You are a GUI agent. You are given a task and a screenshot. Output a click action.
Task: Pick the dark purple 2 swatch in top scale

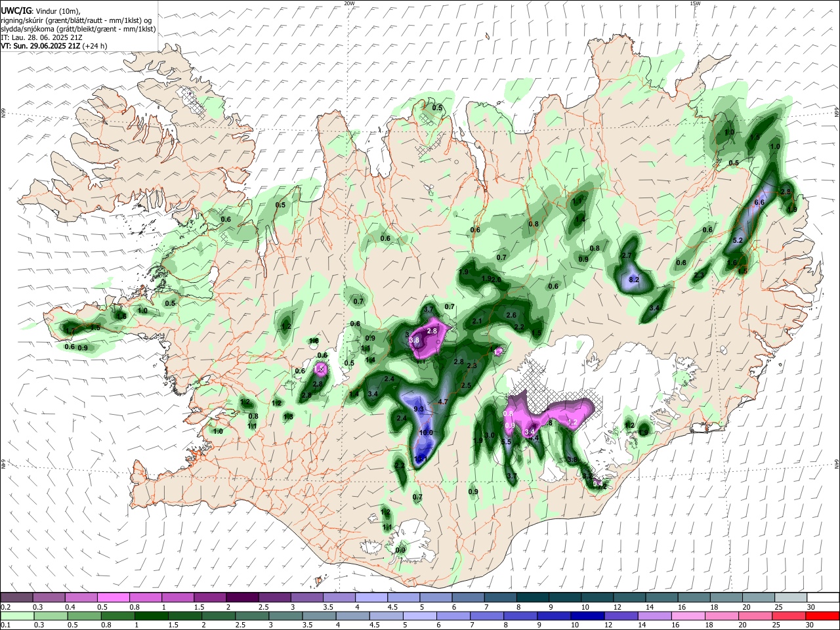[x=241, y=597]
